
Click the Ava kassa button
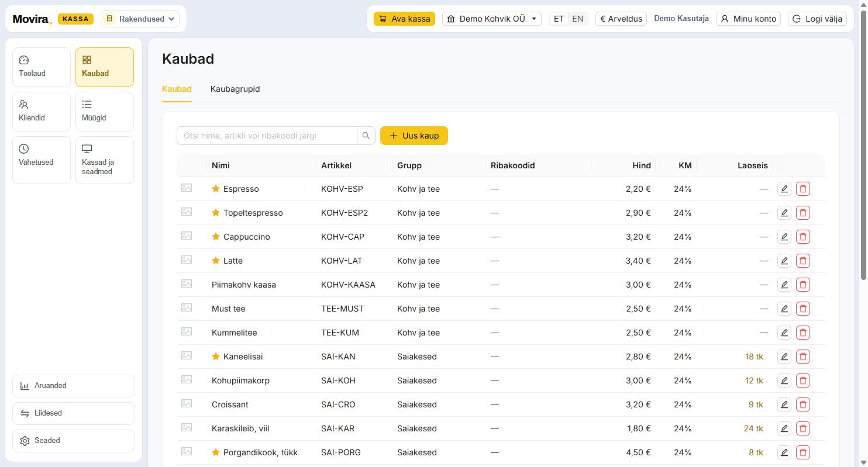pyautogui.click(x=404, y=19)
